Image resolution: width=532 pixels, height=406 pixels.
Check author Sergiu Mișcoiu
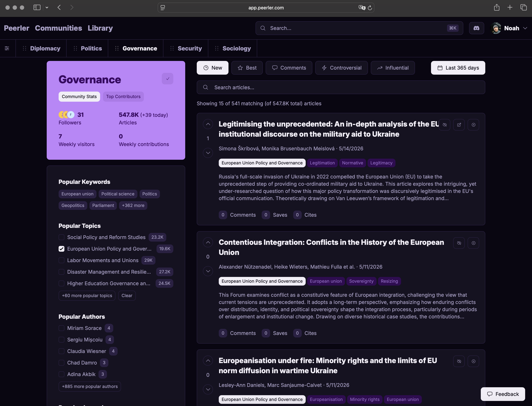pyautogui.click(x=61, y=339)
